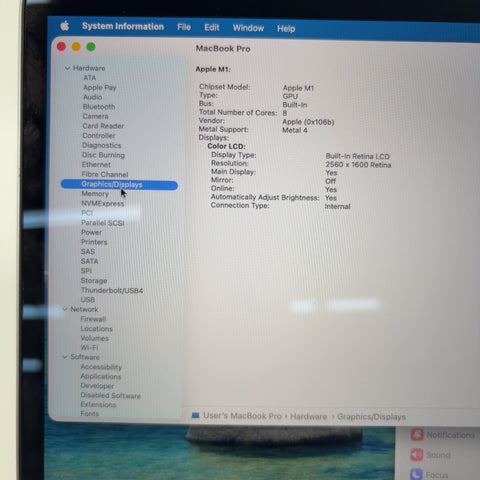Open the Edit menu
Viewport: 480px width, 480px height.
(x=212, y=27)
